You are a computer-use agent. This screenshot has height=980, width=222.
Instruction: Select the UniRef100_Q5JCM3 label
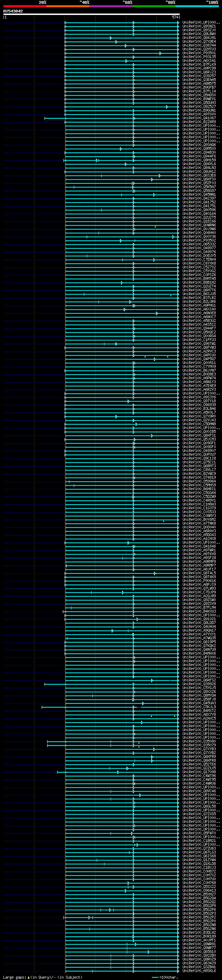[199, 439]
